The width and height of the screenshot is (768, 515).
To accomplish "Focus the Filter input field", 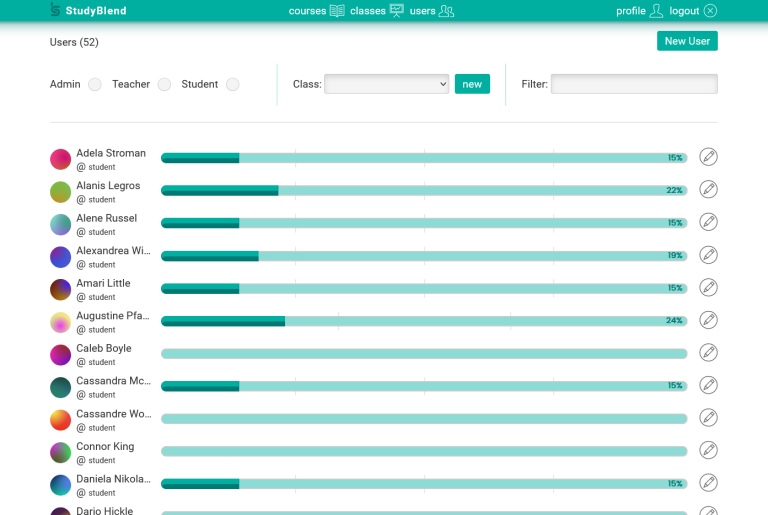I will (x=634, y=84).
